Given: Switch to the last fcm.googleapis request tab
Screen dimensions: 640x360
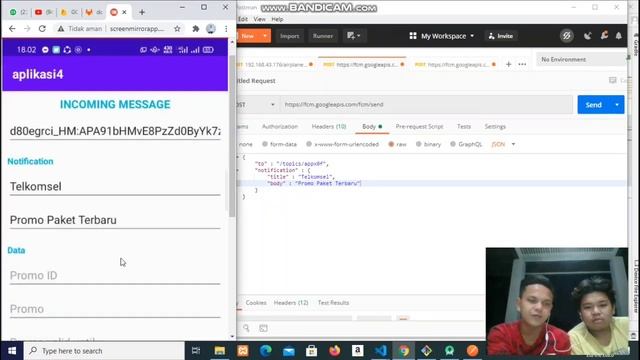Looking at the screenshot, I should pyautogui.click(x=455, y=64).
